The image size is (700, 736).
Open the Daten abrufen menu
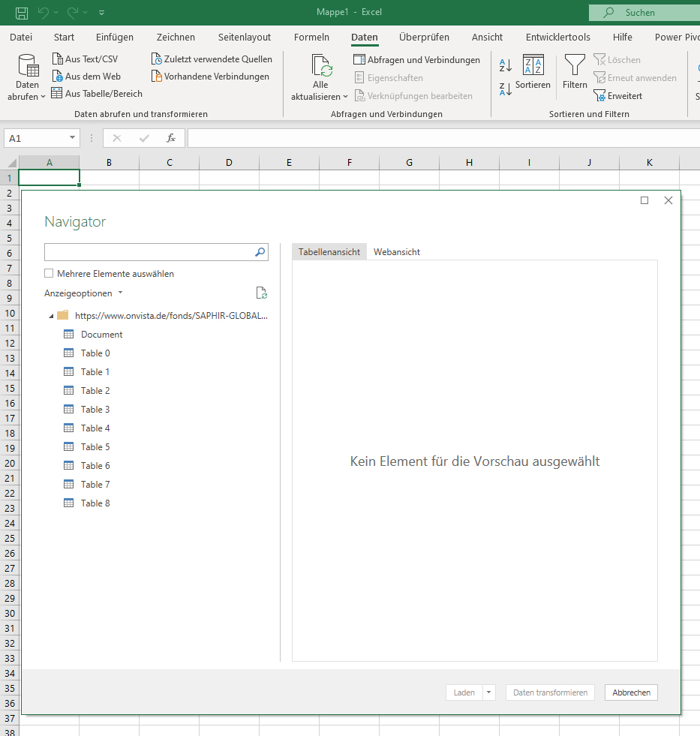coord(26,77)
